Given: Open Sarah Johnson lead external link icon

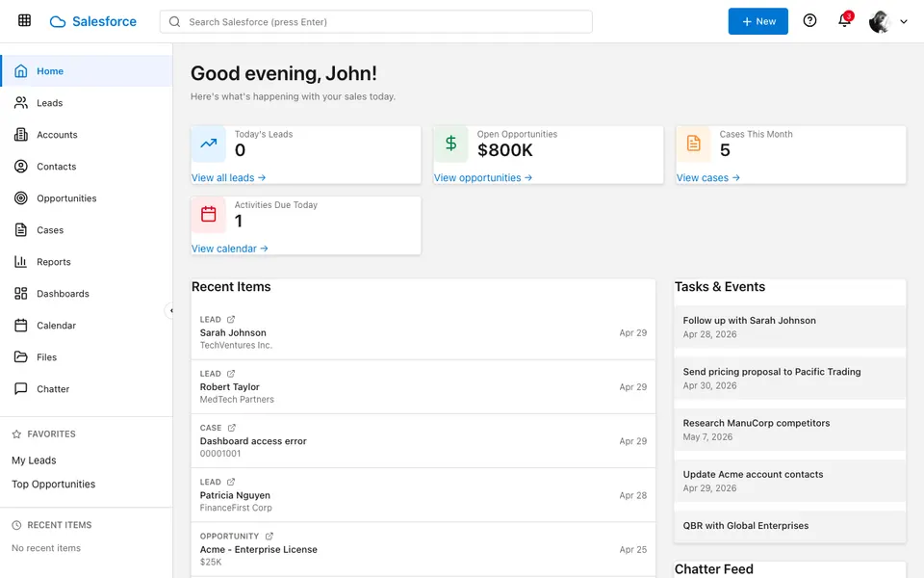Looking at the screenshot, I should (x=231, y=319).
